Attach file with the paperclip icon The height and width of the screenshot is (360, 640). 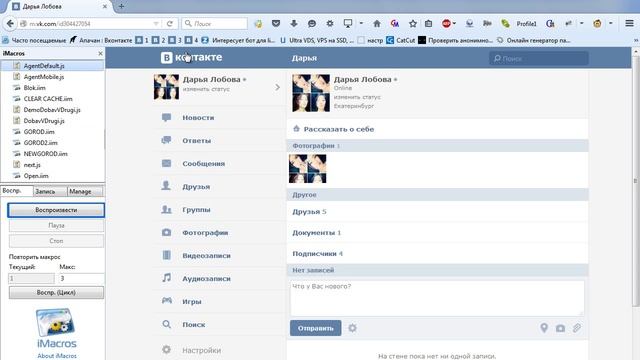point(576,328)
